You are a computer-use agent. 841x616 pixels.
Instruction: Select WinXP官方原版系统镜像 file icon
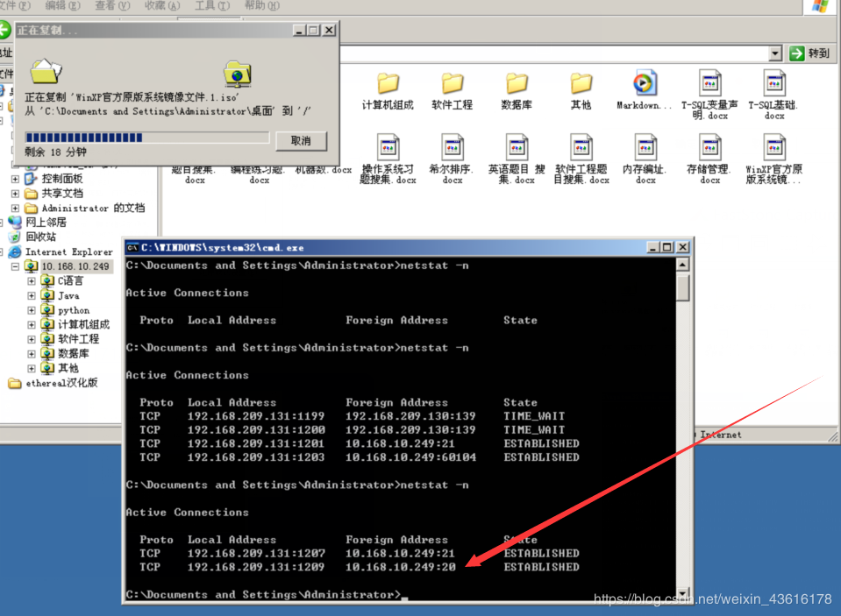click(774, 147)
